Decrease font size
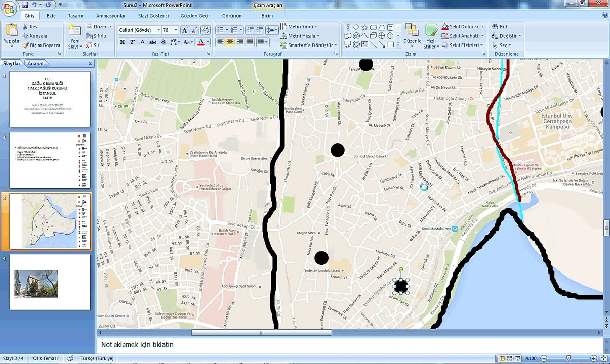 (x=194, y=30)
